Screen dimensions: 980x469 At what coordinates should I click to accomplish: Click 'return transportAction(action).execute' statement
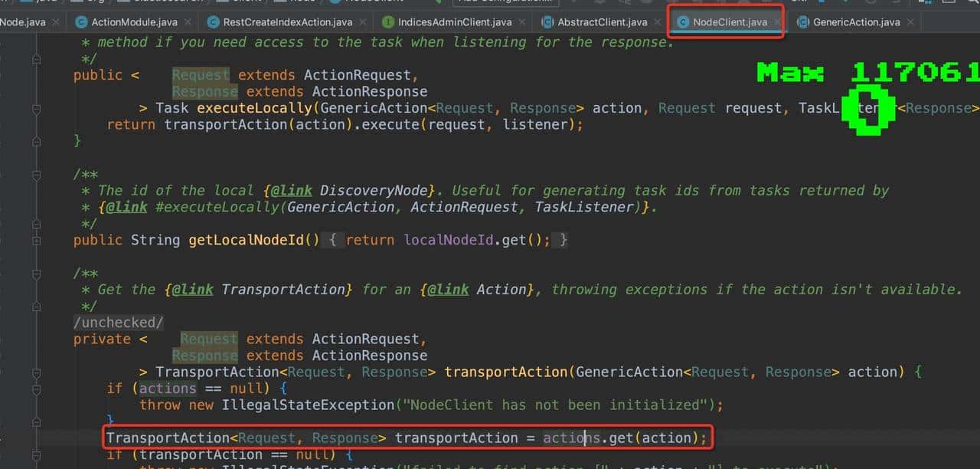click(x=345, y=124)
